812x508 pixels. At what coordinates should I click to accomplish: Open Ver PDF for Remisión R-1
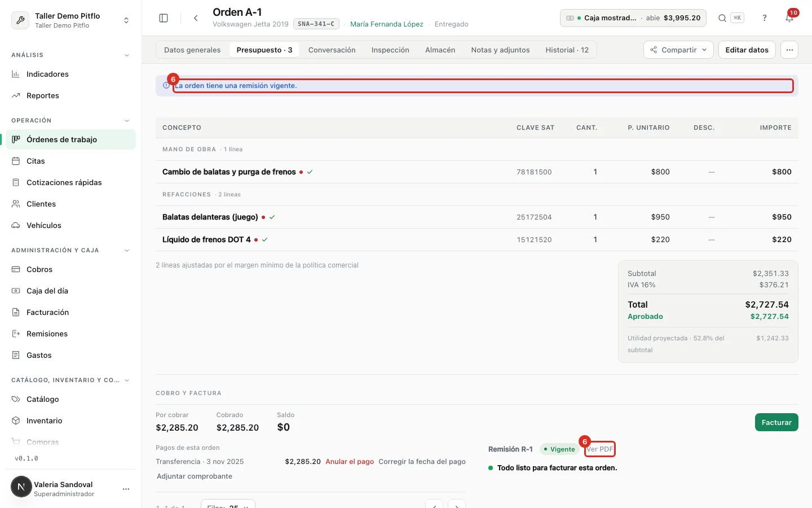coord(600,449)
